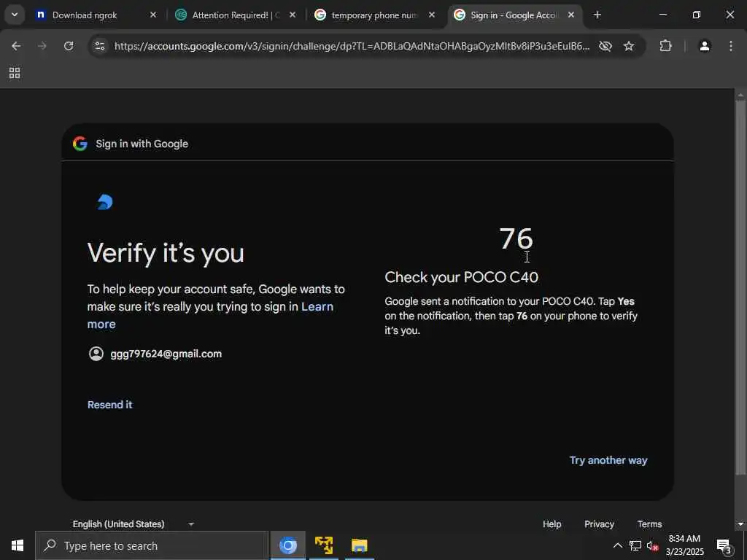The height and width of the screenshot is (560, 747).
Task: Open the clock showing 8:34 AM
Action: tap(684, 545)
